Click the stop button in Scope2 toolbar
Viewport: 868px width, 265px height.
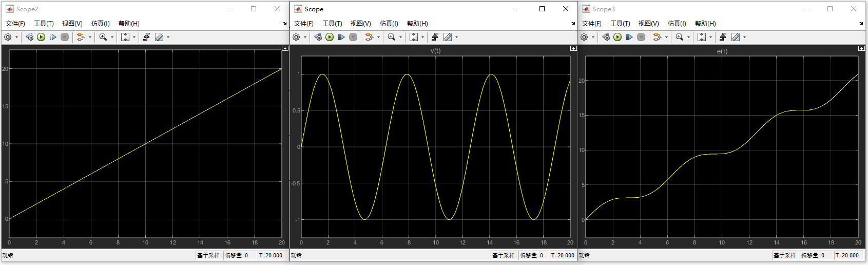[65, 37]
